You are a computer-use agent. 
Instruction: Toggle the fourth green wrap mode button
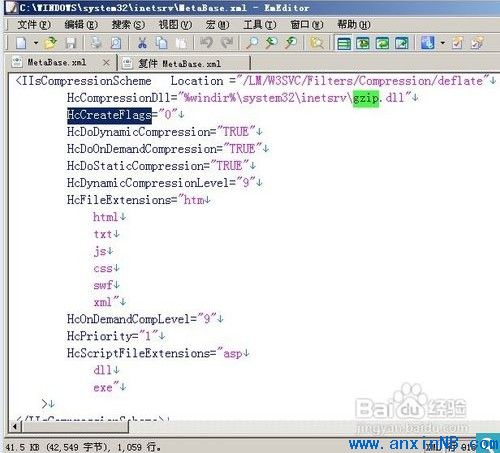click(402, 43)
